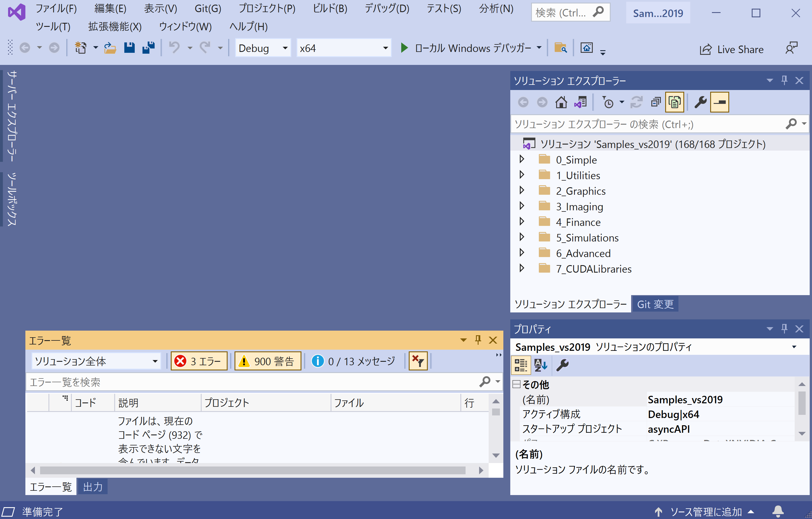The height and width of the screenshot is (519, 812).
Task: Click the Navigate Backward toolbar arrow
Action: point(25,48)
